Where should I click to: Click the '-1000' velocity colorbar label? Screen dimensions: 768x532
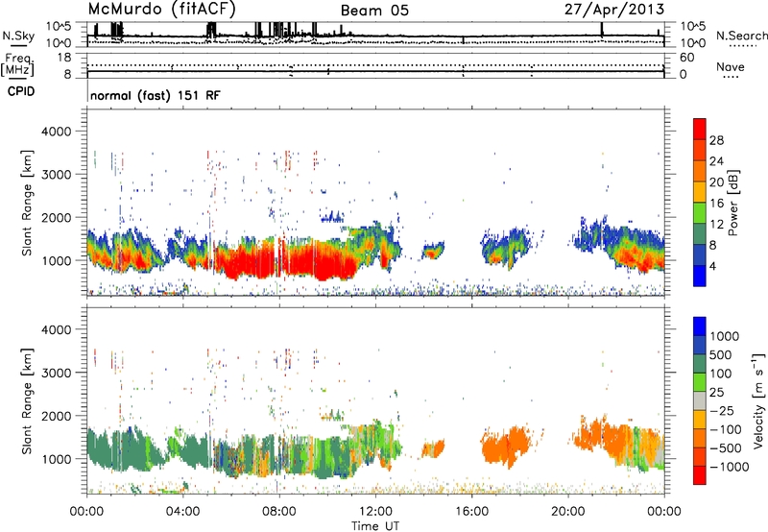(729, 467)
